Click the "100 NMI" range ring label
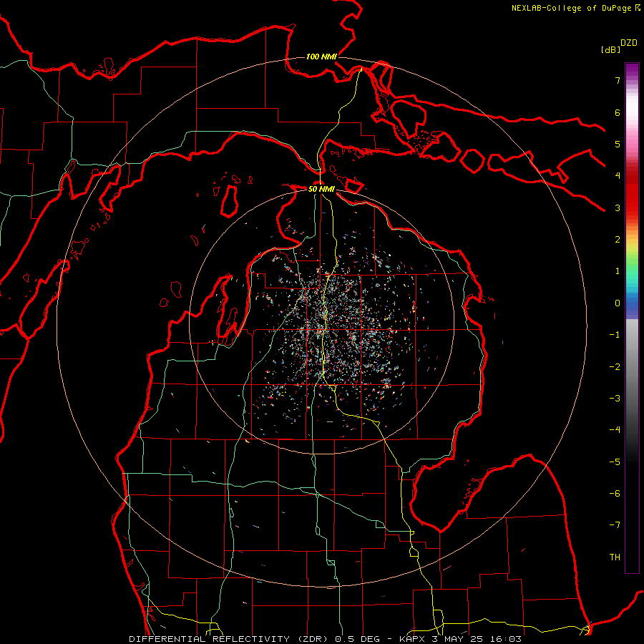Image resolution: width=644 pixels, height=644 pixels. pos(321,57)
